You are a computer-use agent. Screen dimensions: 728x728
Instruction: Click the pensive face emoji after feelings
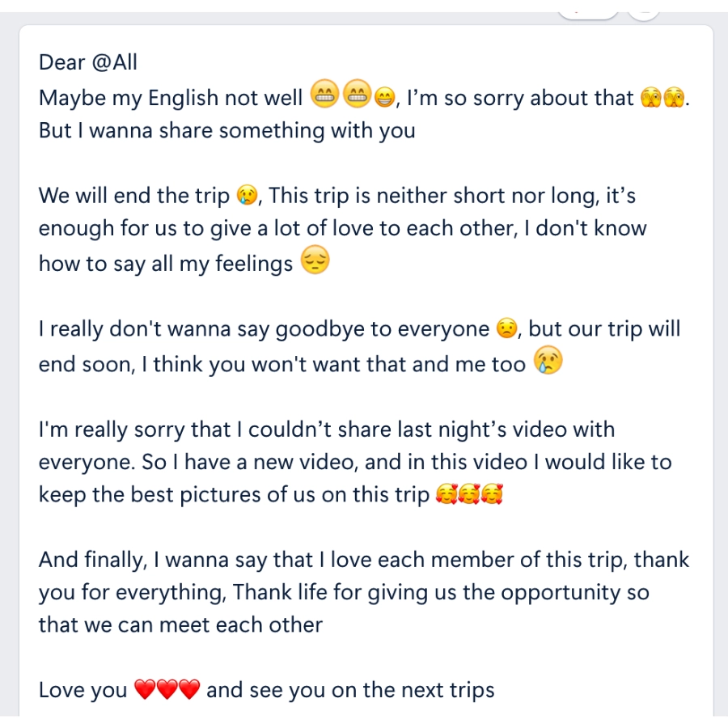315,260
